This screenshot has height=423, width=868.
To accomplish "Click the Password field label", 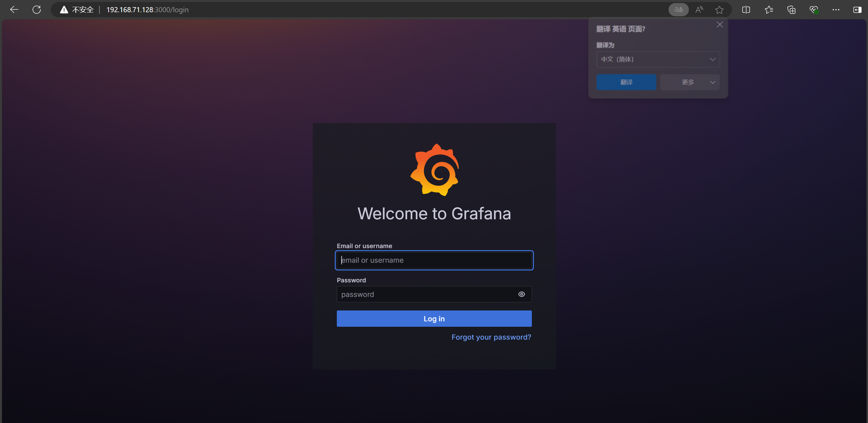I will (351, 280).
